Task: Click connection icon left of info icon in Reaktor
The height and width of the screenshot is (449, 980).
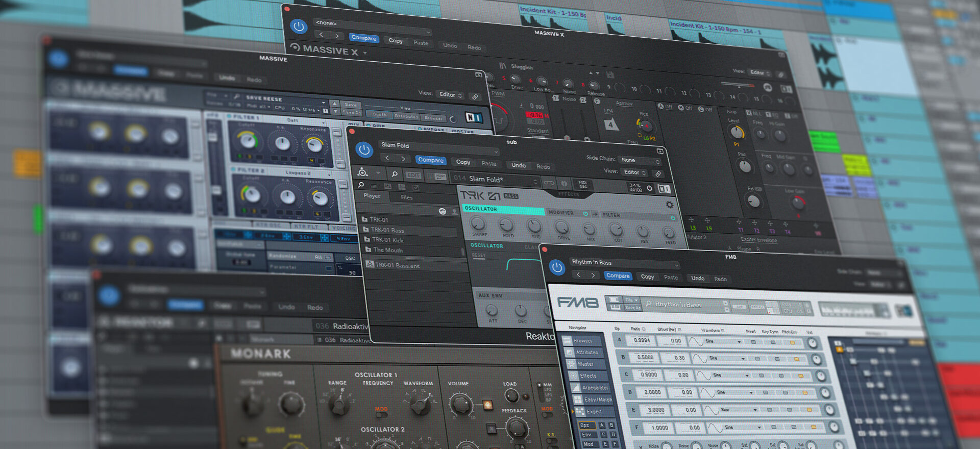Action: pos(549,182)
